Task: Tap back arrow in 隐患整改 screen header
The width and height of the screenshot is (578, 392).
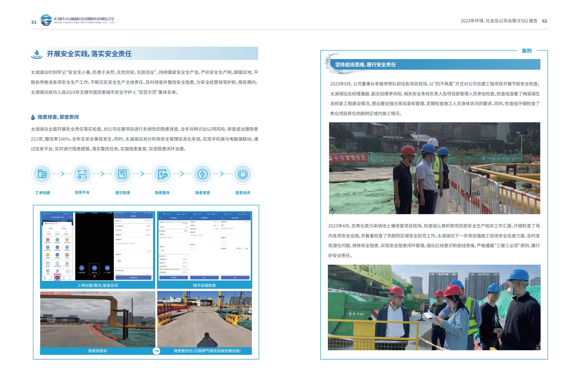Action: (192, 218)
